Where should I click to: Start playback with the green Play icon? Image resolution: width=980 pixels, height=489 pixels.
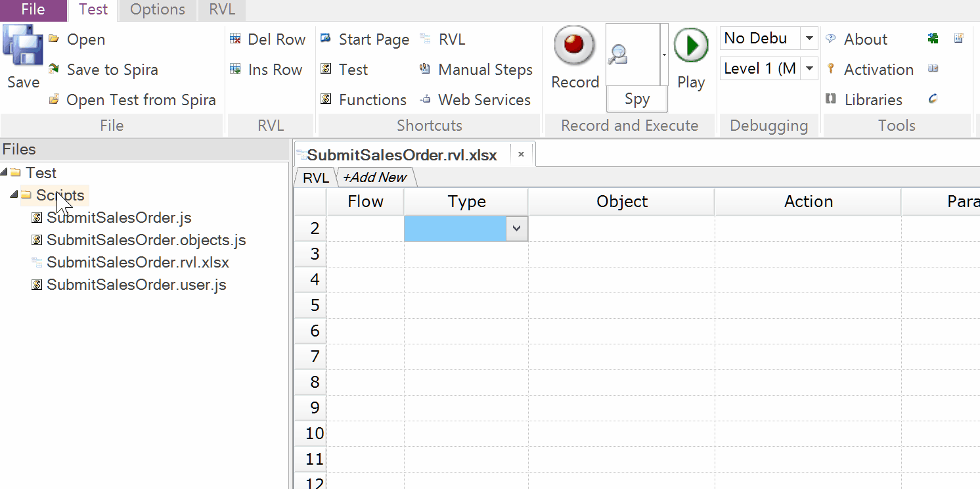[691, 45]
